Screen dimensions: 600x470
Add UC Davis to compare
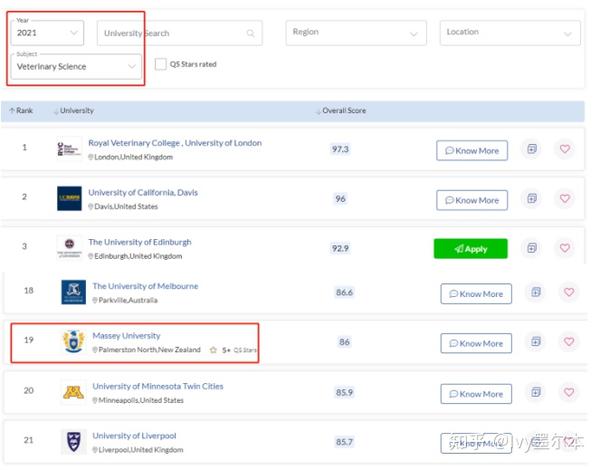(532, 198)
